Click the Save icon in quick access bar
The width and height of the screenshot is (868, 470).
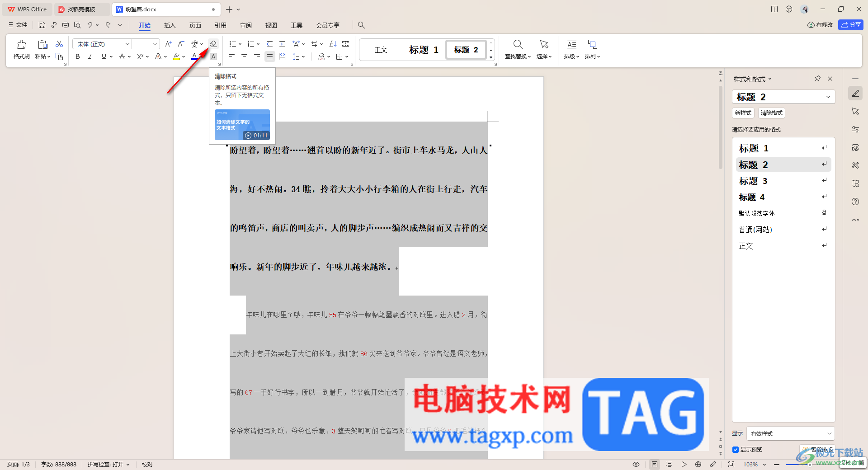pos(42,25)
